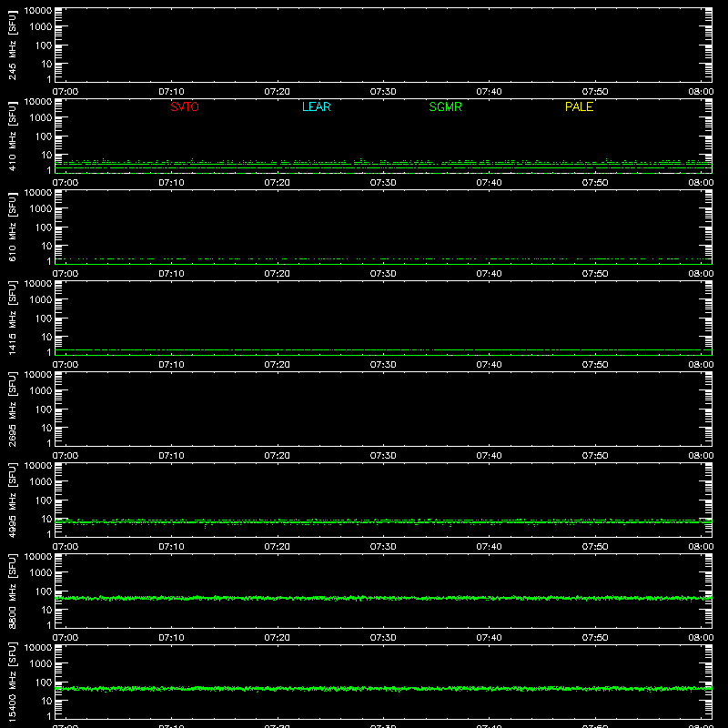Click the 10 tick on 1415 MHz axis
Screen dimensions: 728x728
[46, 337]
